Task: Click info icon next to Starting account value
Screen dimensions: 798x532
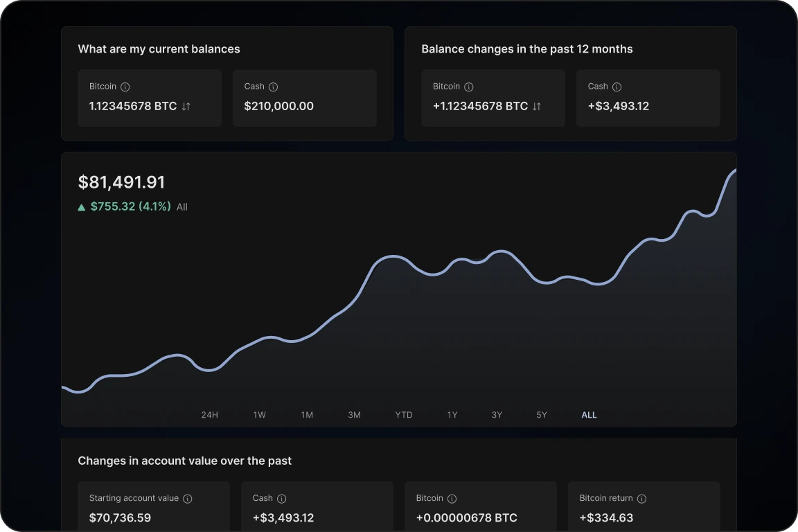Action: pyautogui.click(x=188, y=499)
